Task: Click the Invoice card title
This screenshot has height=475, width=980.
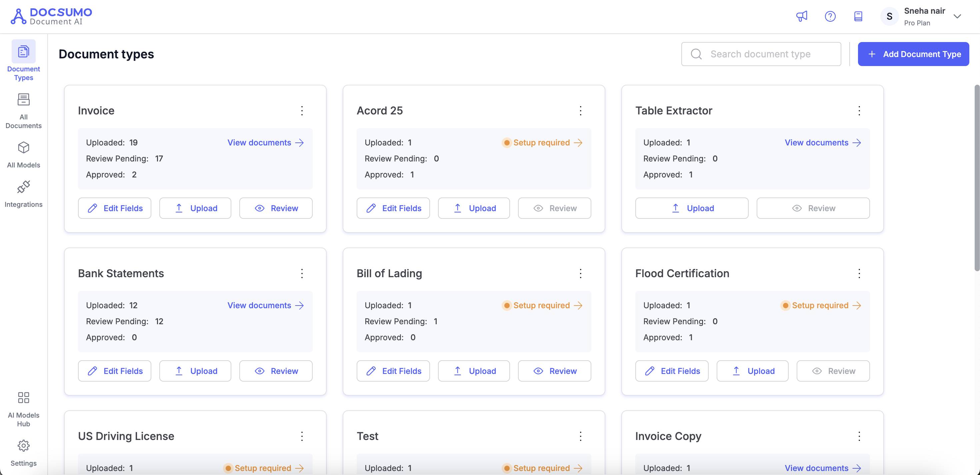Action: pos(96,111)
